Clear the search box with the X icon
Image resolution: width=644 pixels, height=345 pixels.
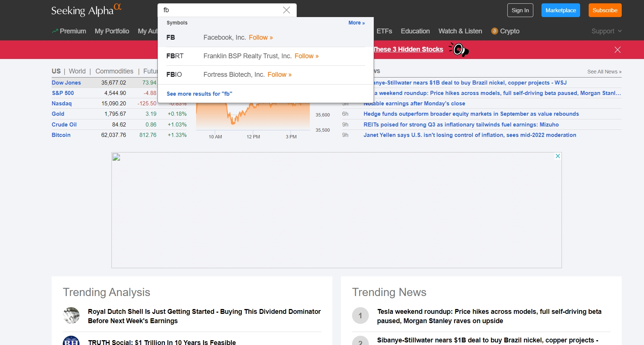[x=286, y=10]
